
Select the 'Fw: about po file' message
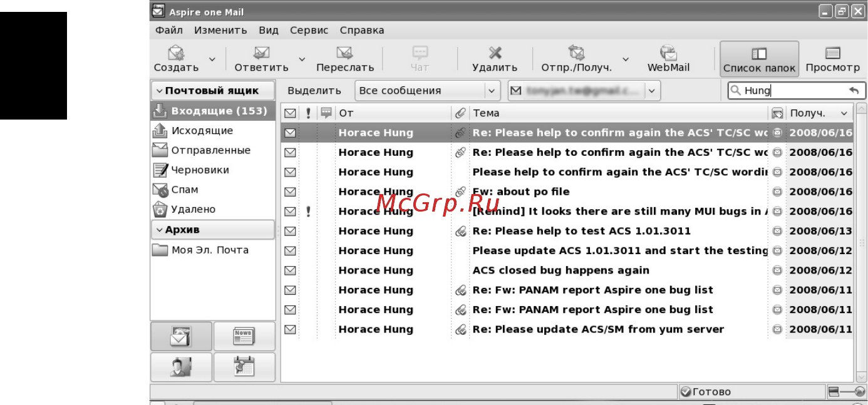521,192
